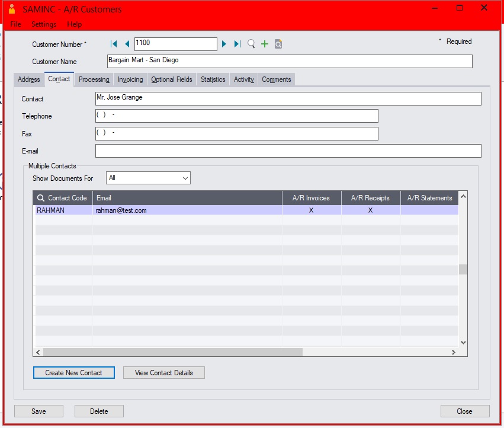Click the Customer Number field
Viewport: 504px width, 428px height.
[175, 44]
